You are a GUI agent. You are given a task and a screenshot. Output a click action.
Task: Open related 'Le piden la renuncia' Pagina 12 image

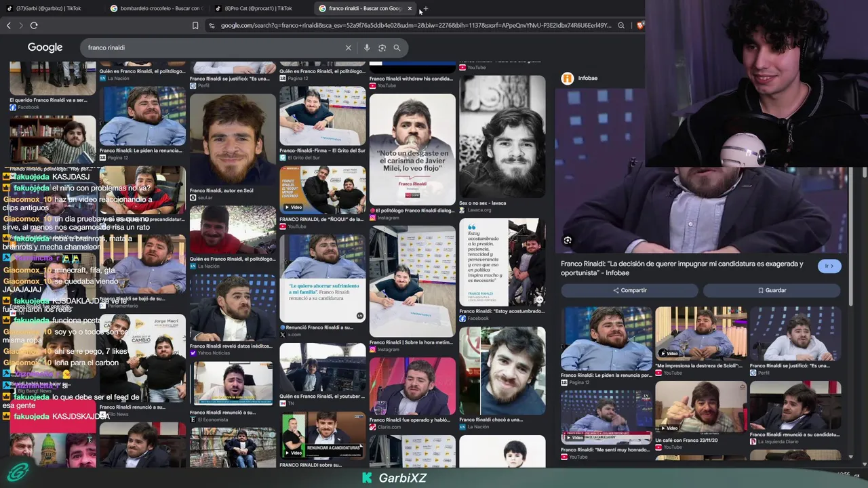click(606, 338)
